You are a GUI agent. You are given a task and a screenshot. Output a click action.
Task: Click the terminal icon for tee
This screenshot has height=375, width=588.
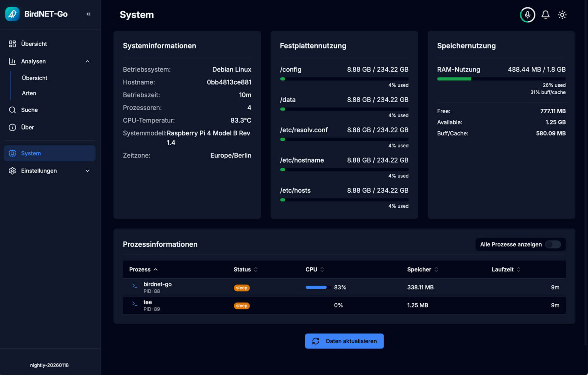coord(135,304)
